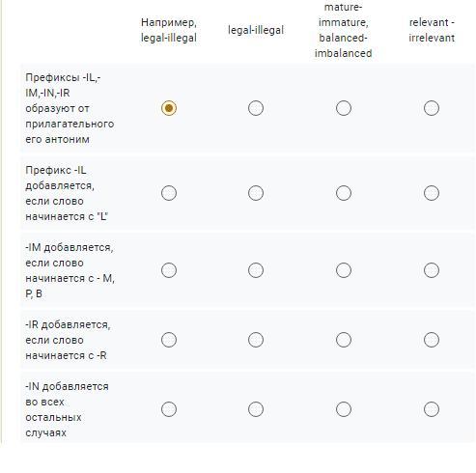The image size is (476, 473).
Task: Select 'relevant - irrelevant' for -IN добавляется row
Action: [432, 409]
